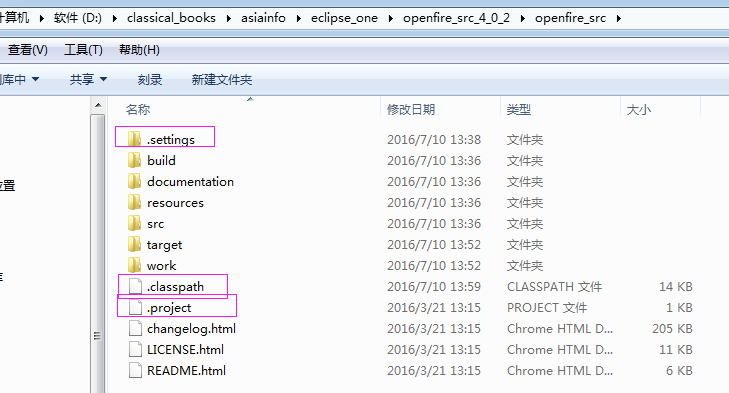729x393 pixels.
Task: Select the work folder name
Action: [161, 266]
